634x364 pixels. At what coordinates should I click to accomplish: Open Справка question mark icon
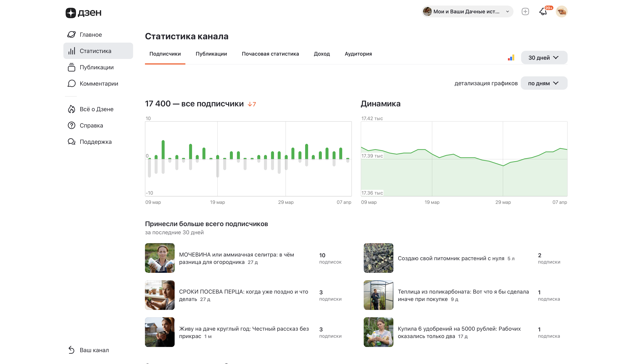pyautogui.click(x=72, y=125)
